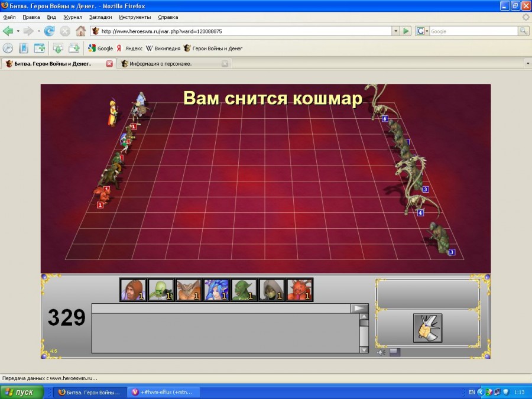Open the forward history dropdown arrow

[38, 31]
